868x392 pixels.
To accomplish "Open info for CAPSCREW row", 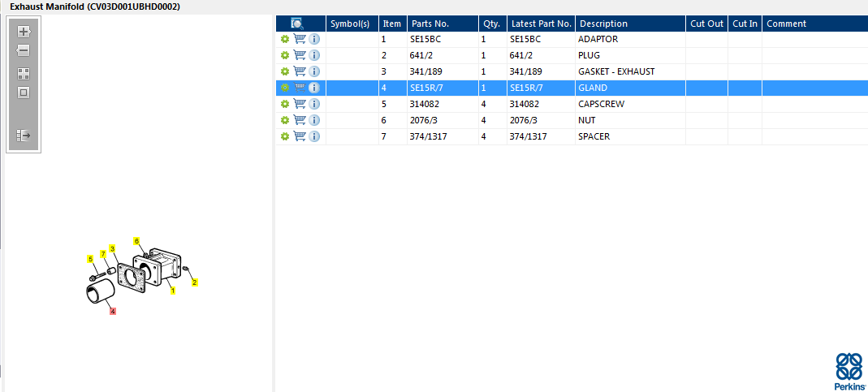I will pos(314,104).
